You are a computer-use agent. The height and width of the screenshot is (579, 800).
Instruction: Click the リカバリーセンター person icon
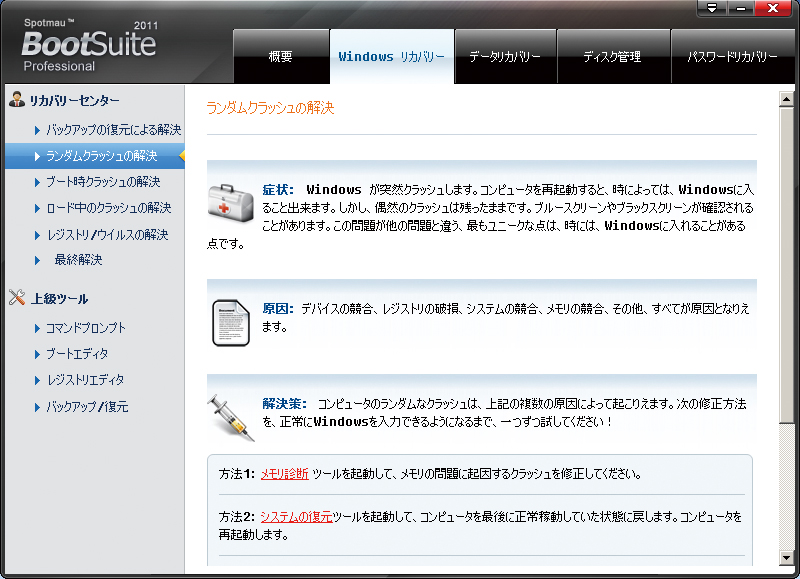(x=17, y=99)
